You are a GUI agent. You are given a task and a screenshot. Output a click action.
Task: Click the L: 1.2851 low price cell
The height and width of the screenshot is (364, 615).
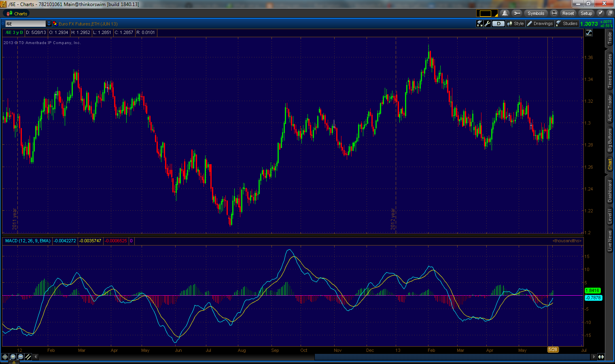(x=102, y=32)
